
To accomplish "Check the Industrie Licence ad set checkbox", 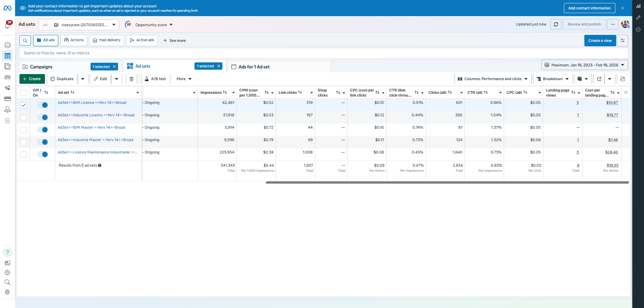I will pyautogui.click(x=24, y=118).
